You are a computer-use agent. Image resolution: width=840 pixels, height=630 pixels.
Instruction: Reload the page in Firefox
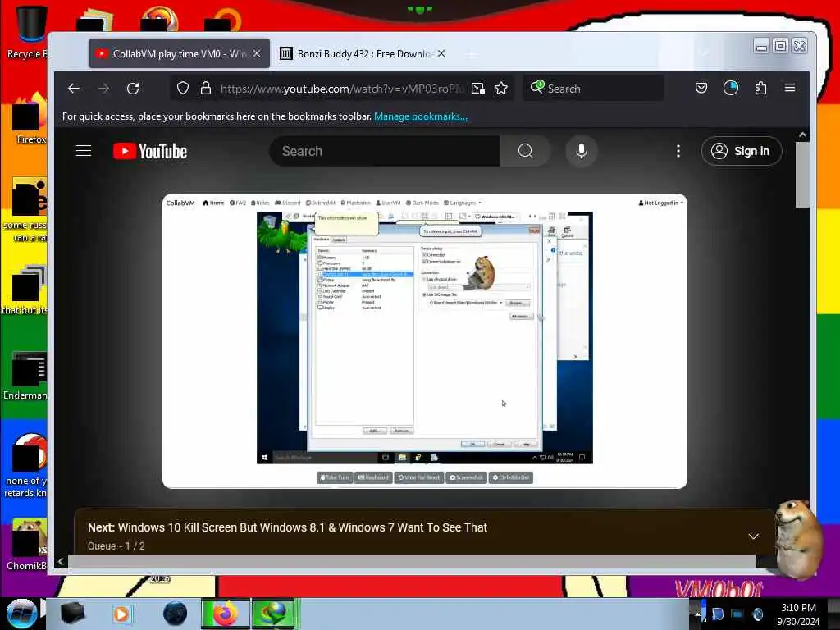pos(133,89)
